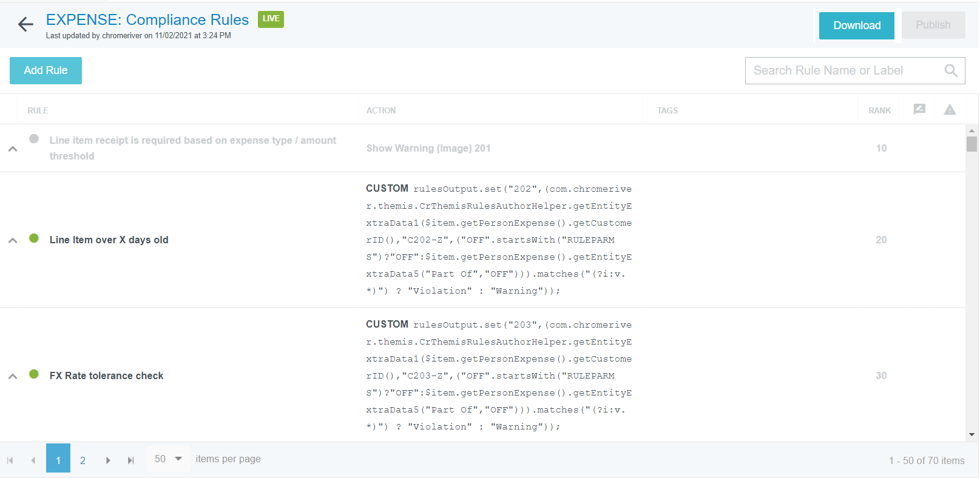The image size is (980, 478).
Task: Collapse the FX Rate tolerance check row
Action: tap(13, 376)
